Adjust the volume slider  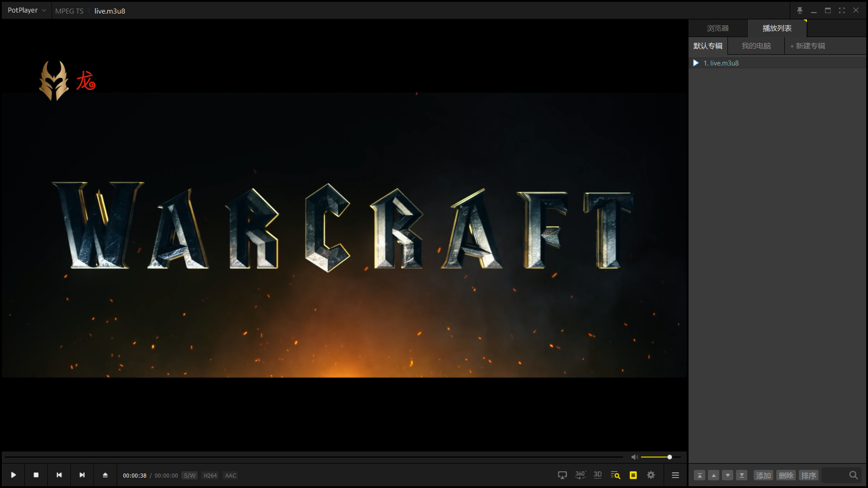coord(661,457)
